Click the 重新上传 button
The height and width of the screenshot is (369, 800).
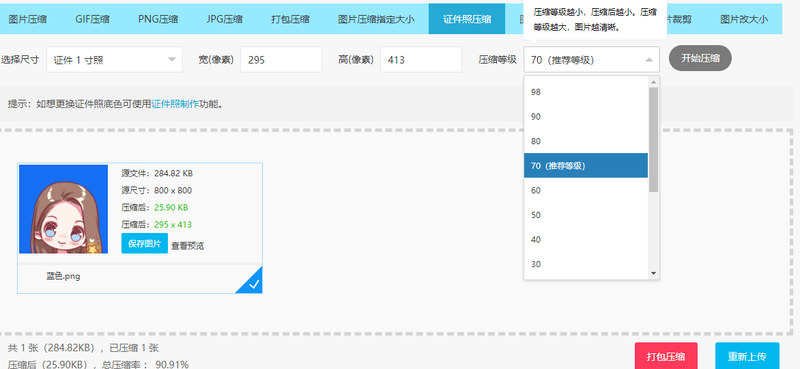pyautogui.click(x=747, y=356)
